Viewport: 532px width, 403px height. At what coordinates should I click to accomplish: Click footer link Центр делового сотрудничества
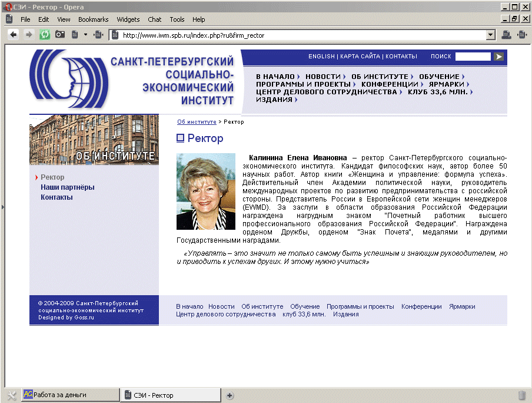tap(225, 314)
